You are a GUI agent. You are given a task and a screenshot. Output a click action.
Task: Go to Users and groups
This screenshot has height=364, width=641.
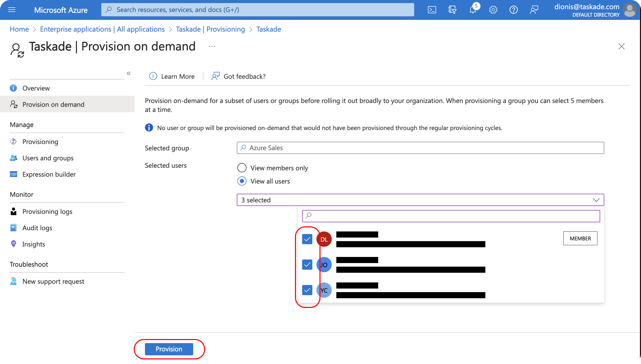[x=48, y=158]
